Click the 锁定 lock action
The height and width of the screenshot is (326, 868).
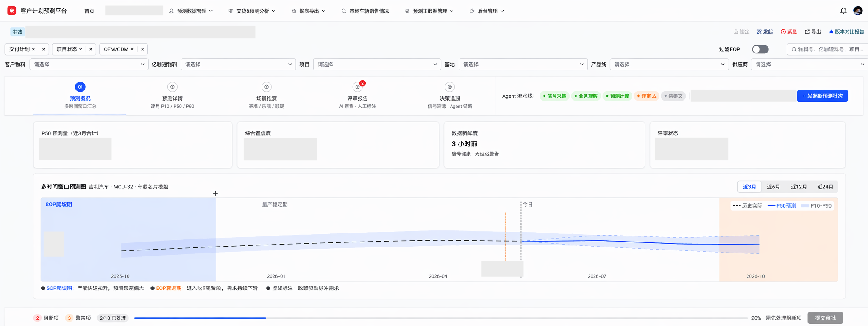741,32
